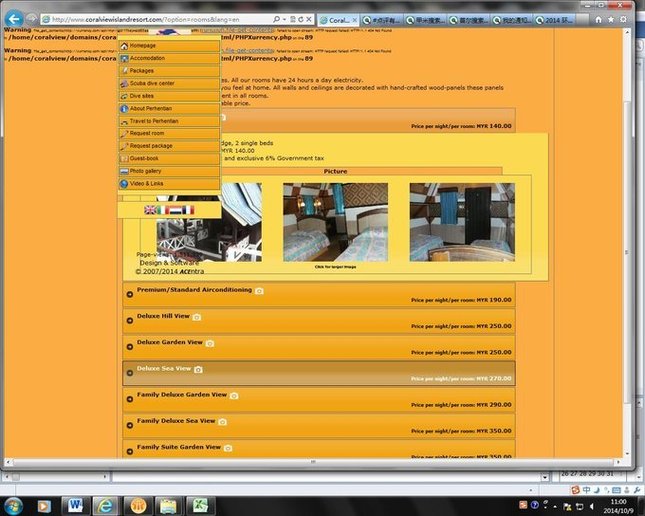This screenshot has width=645, height=516.
Task: Open favorites with the star icon
Action: [x=611, y=20]
